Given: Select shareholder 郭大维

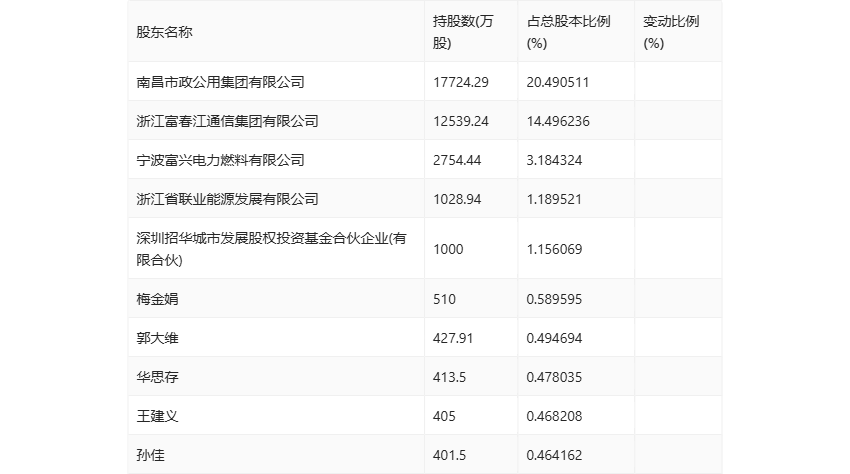Looking at the screenshot, I should 157,338.
